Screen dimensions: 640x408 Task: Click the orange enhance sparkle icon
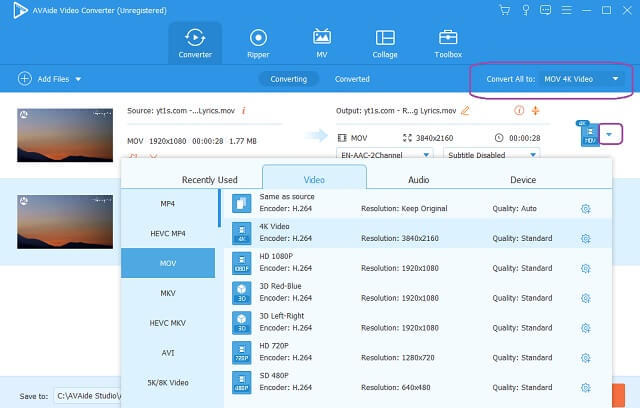536,111
